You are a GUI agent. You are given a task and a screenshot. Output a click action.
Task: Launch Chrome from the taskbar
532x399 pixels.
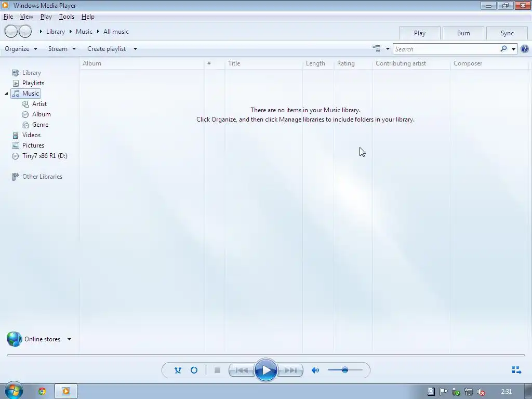pyautogui.click(x=42, y=391)
